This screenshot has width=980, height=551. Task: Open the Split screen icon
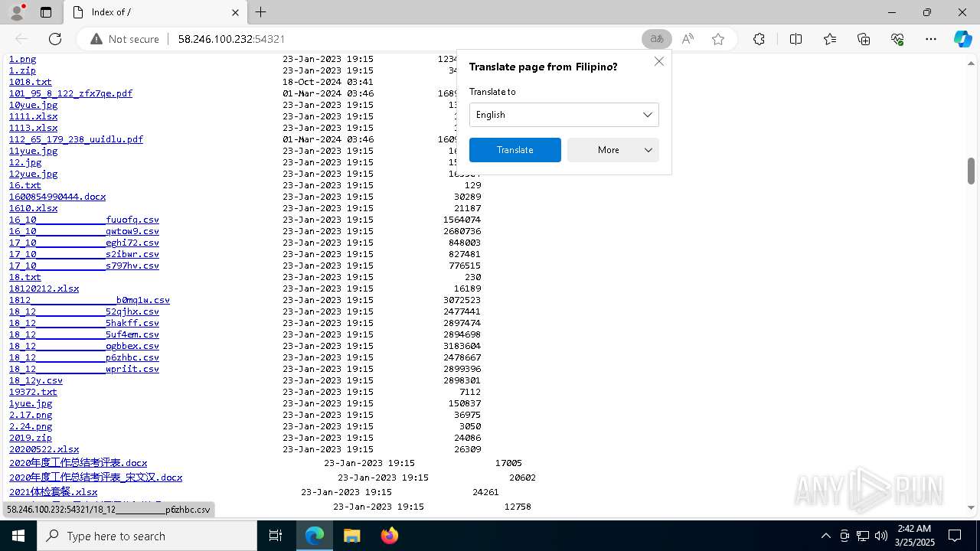pos(795,39)
